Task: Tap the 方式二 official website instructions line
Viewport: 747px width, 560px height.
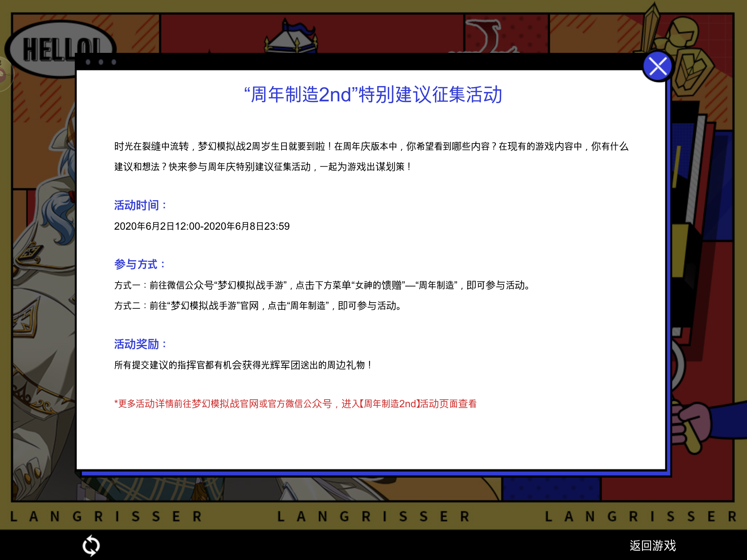Action: (258, 306)
